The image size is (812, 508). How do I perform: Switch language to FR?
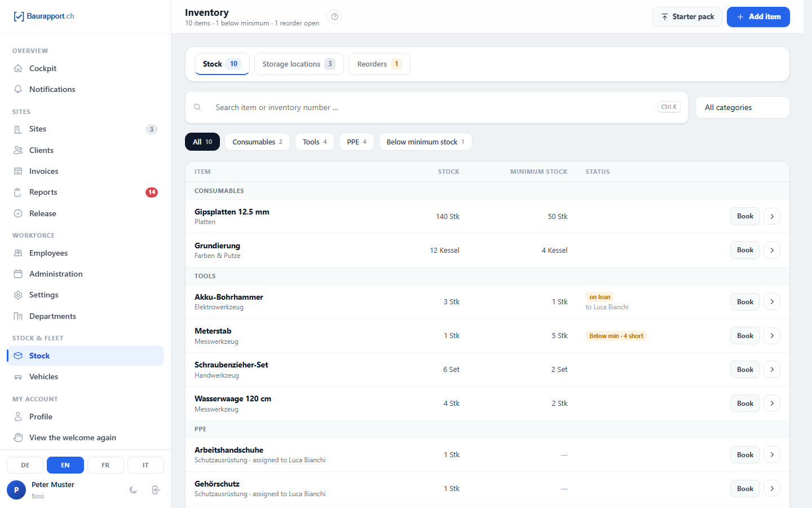105,465
